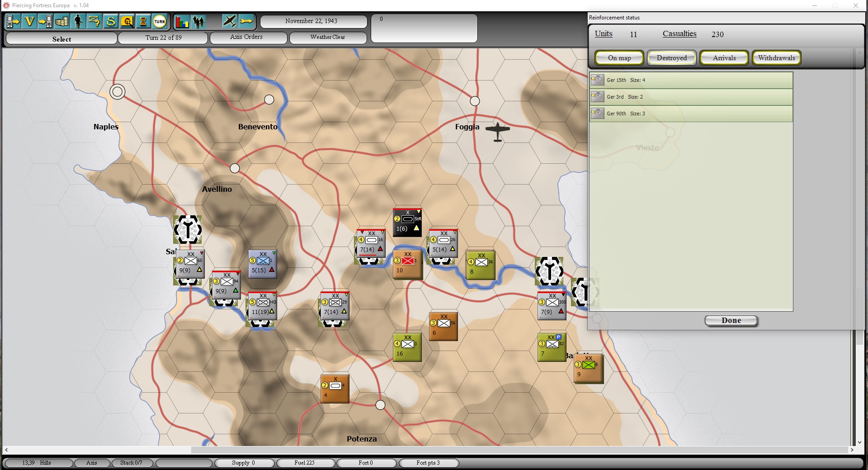This screenshot has height=470, width=868.
Task: Click the Ger 15th row unit icon
Action: click(x=598, y=80)
